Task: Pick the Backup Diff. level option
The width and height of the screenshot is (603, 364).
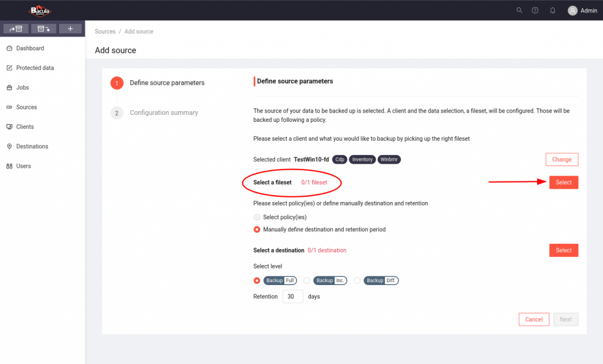Action: pos(357,280)
